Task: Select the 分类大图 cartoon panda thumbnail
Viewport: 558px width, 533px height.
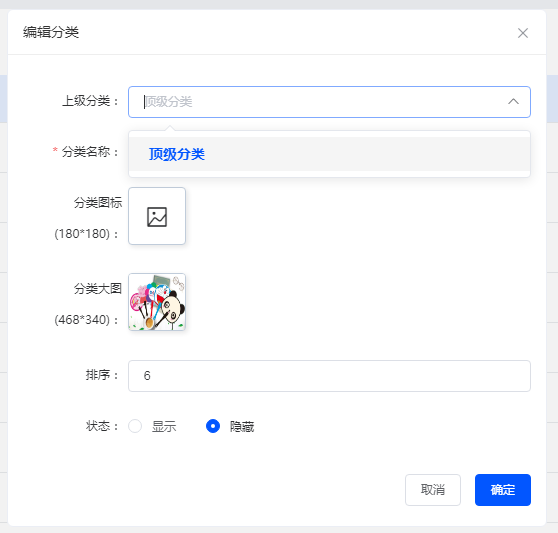Action: pos(157,302)
